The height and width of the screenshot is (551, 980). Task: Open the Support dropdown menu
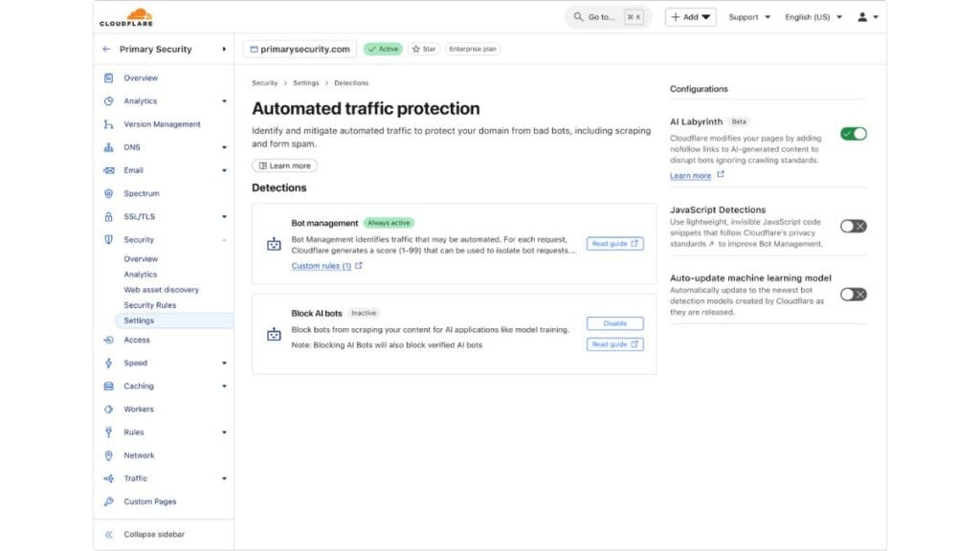coord(749,17)
